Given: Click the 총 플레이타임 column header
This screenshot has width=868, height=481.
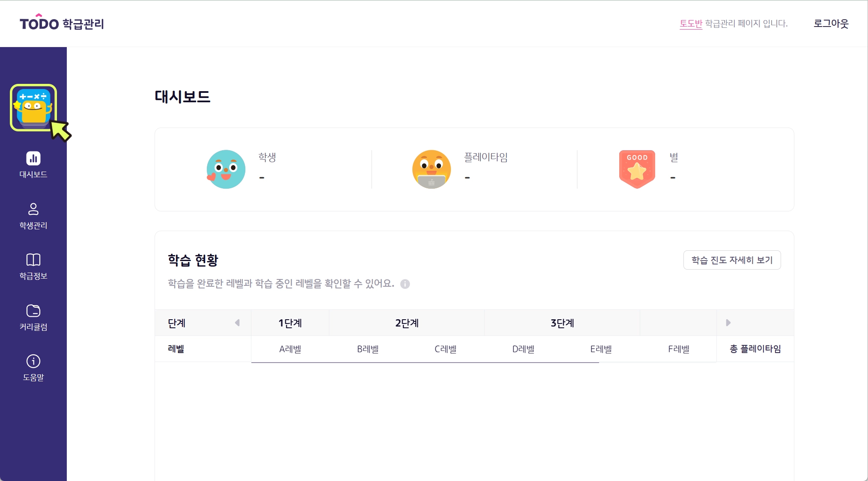Looking at the screenshot, I should [755, 349].
